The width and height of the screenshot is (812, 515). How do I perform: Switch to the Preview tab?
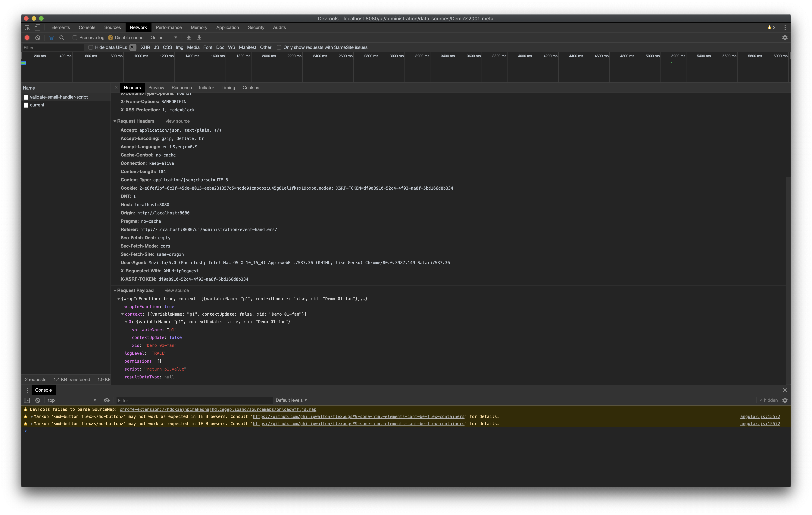[x=156, y=88]
